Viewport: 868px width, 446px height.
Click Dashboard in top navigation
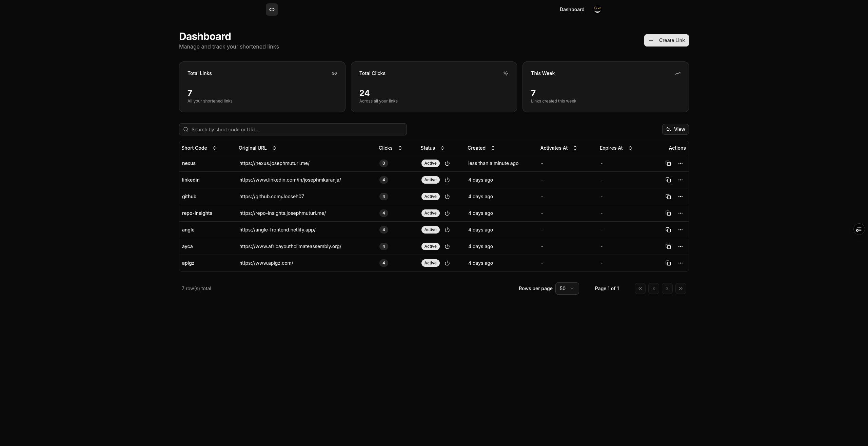[x=572, y=10]
